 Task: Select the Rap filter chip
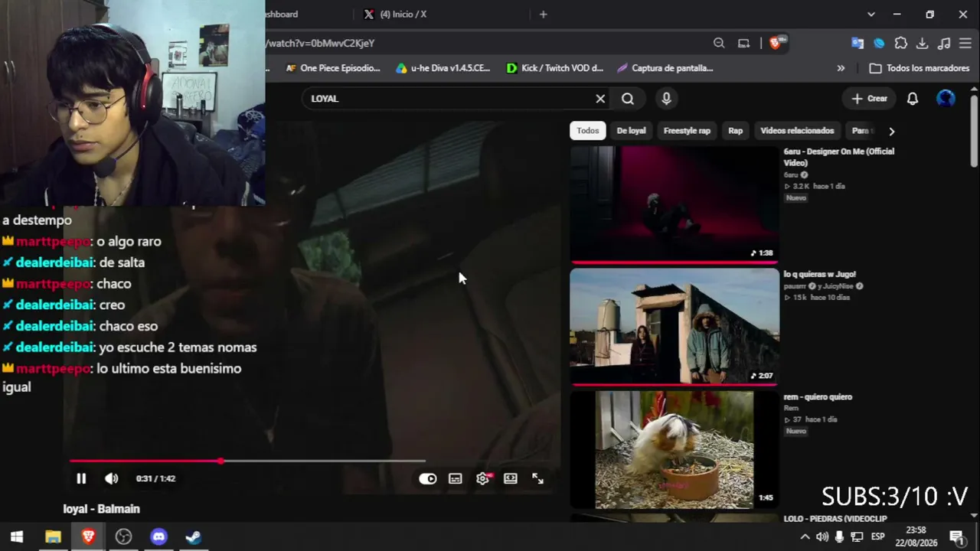click(736, 131)
